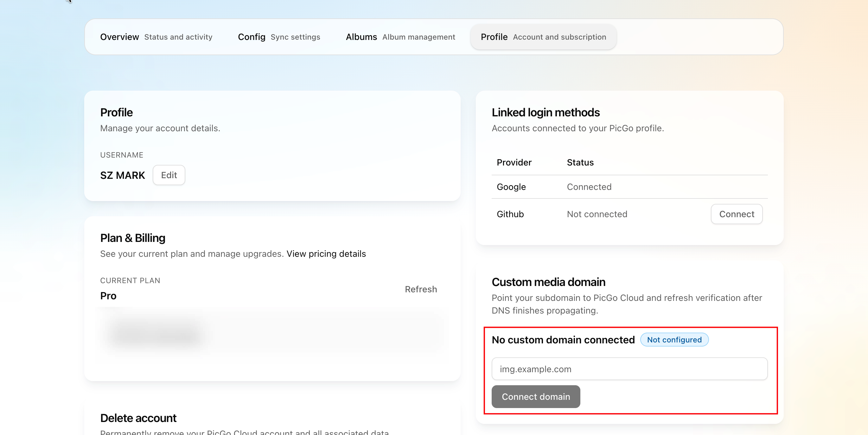The width and height of the screenshot is (868, 435).
Task: Click the Pro plan name
Action: tap(108, 296)
